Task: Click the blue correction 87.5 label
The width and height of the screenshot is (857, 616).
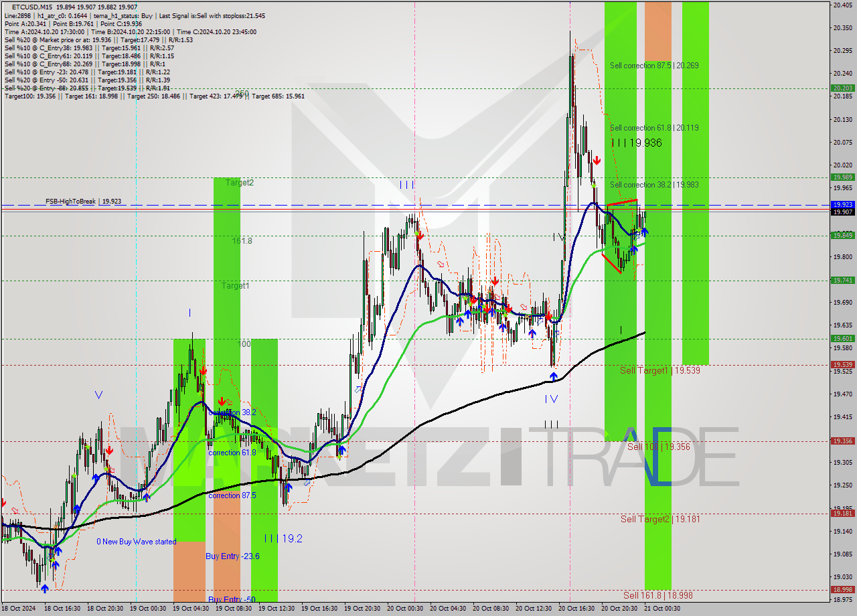Action: point(233,495)
